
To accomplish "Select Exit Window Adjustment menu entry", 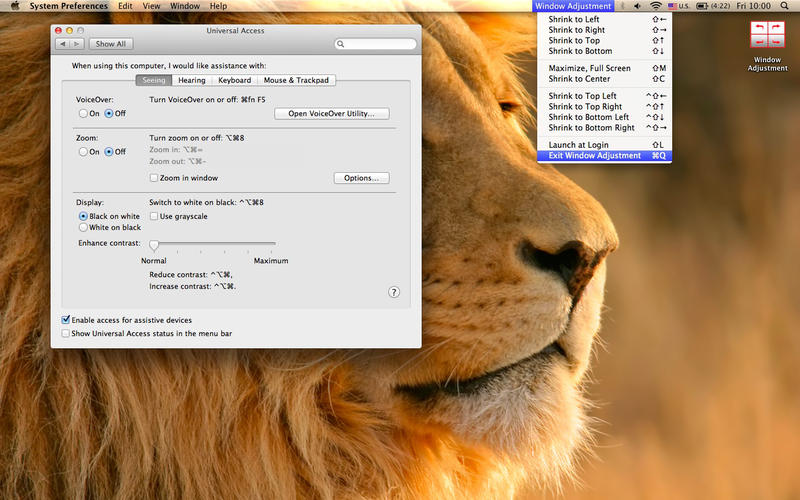I will 594,156.
